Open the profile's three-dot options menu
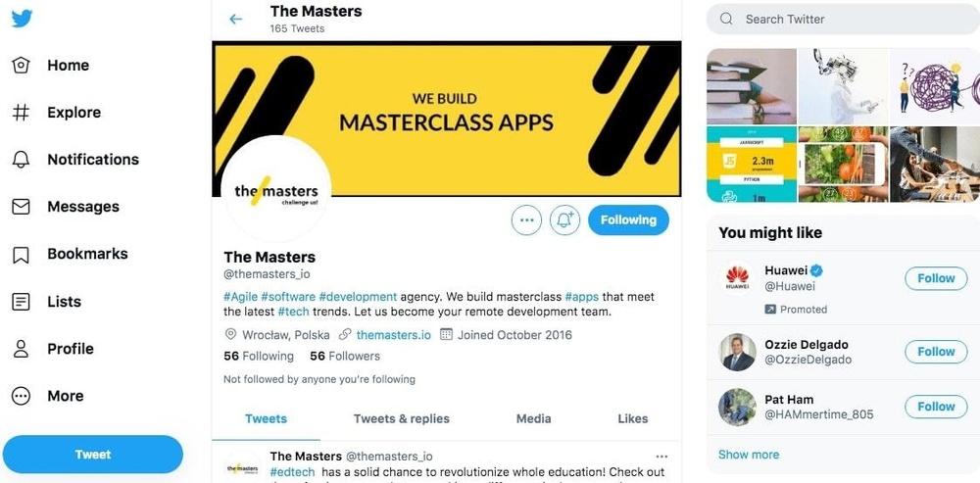This screenshot has height=483, width=980. point(526,219)
